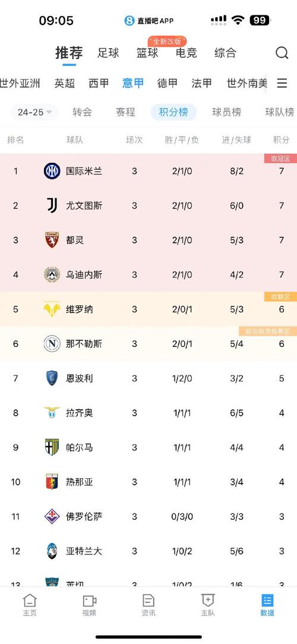The image size is (297, 644).
Task: Open the 赛程 schedule sub-tab
Action: pyautogui.click(x=126, y=112)
